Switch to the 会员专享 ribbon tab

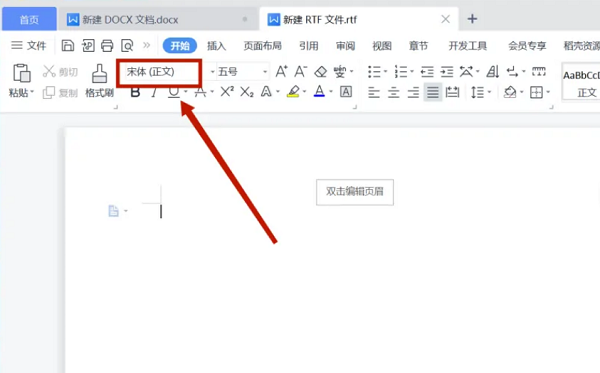(x=527, y=46)
